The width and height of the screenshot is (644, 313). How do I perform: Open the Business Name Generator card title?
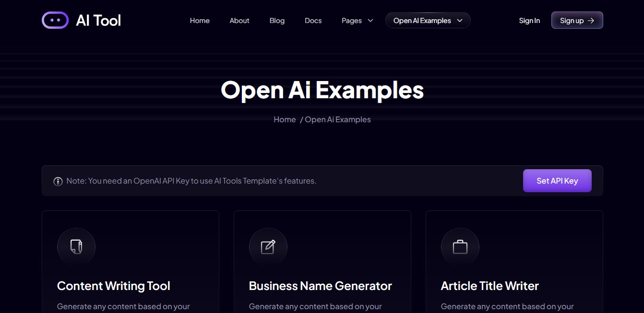point(321,286)
